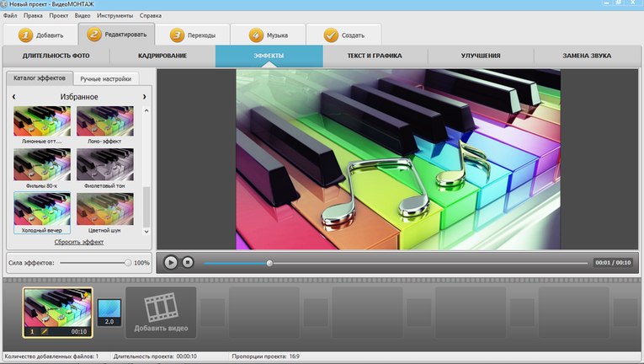Viewport: 644px width, 364px height.
Task: Apply the Фиолетовый тон effect
Action: pos(104,164)
